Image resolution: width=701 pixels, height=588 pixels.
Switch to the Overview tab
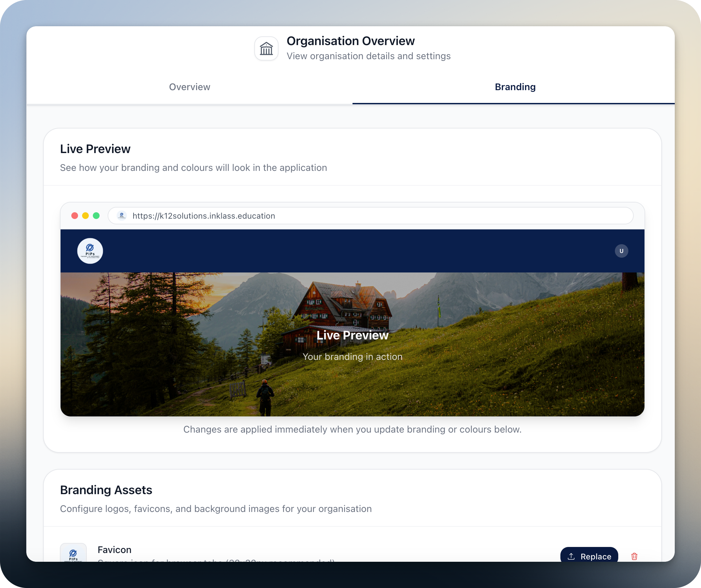190,87
